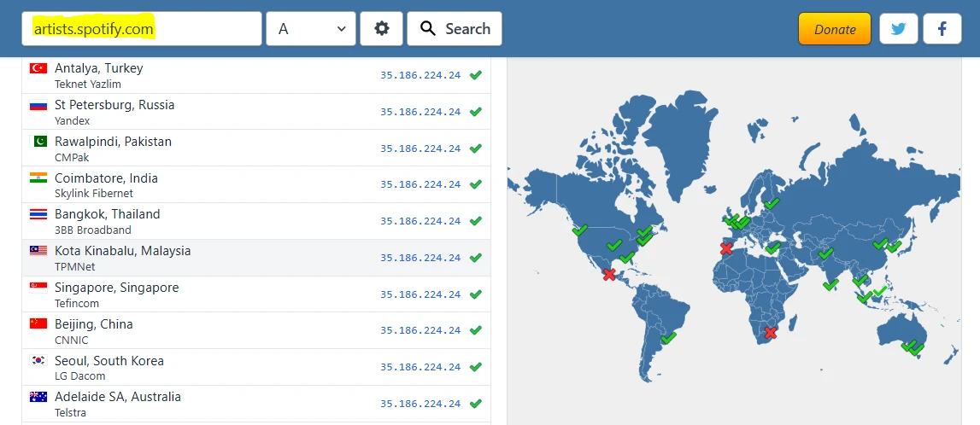
Task: Click the green checkmark in Beijing row
Action: pyautogui.click(x=476, y=330)
